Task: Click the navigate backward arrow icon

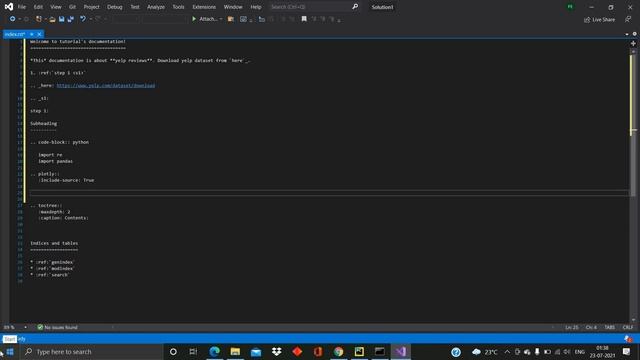Action: coord(12,19)
